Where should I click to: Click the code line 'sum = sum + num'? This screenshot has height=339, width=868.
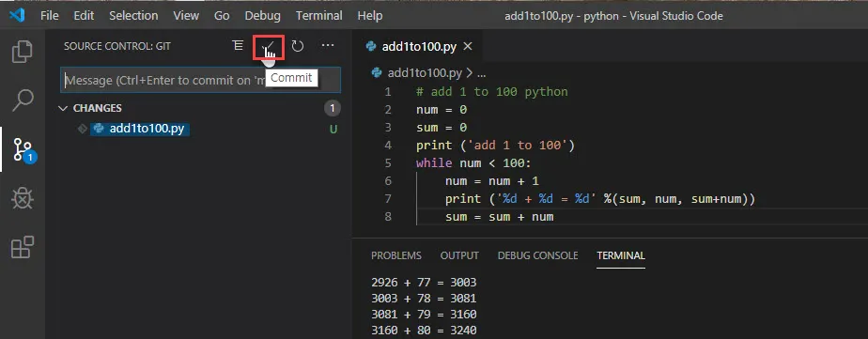(x=500, y=217)
